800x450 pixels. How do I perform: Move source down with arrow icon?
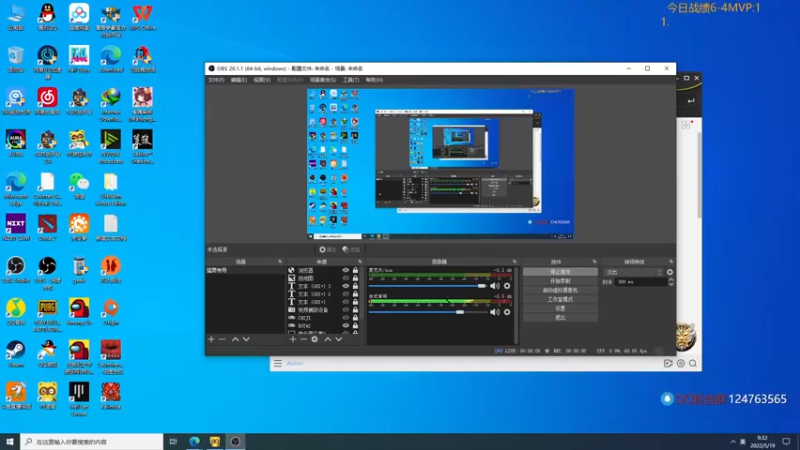pyautogui.click(x=338, y=339)
